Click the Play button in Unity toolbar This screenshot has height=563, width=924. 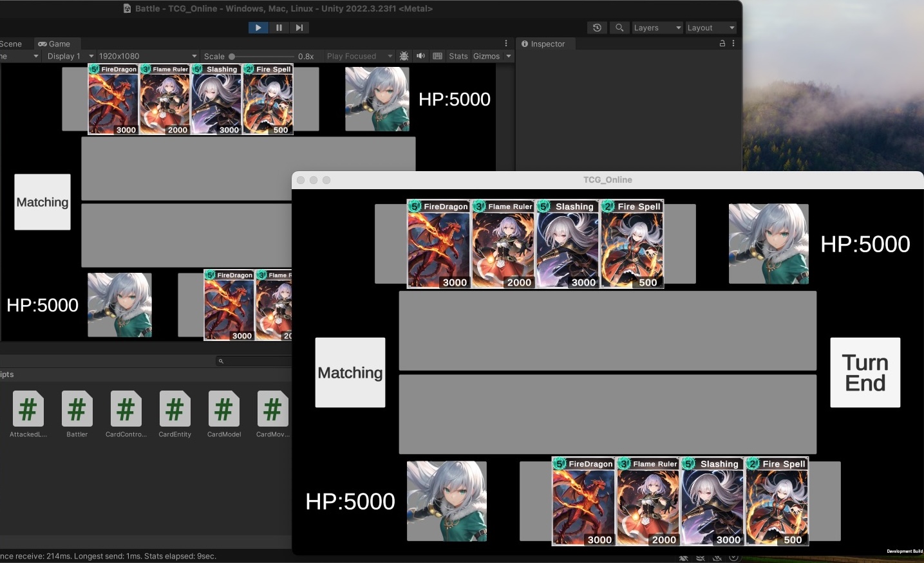[x=258, y=28]
